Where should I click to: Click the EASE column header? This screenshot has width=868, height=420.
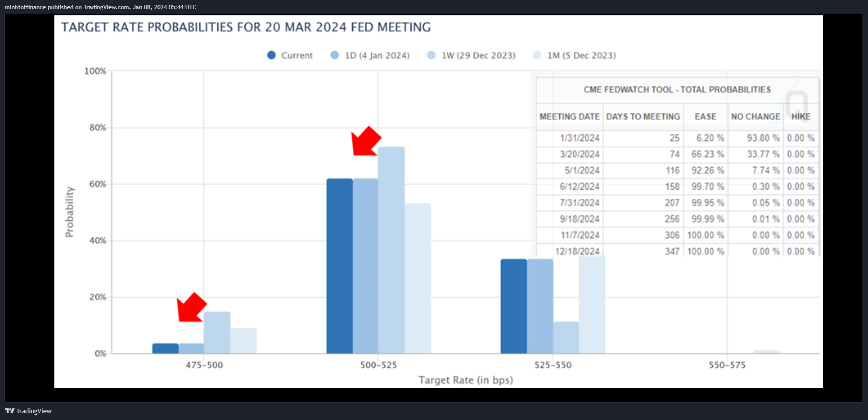point(705,117)
